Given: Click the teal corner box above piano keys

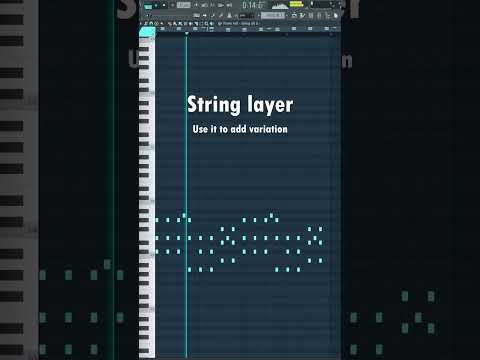Looking at the screenshot, I should (x=148, y=32).
